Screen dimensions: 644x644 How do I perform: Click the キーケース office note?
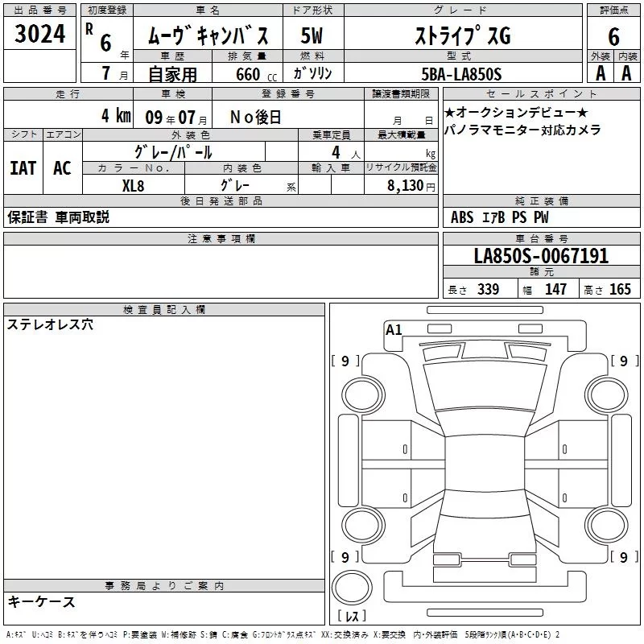41,601
